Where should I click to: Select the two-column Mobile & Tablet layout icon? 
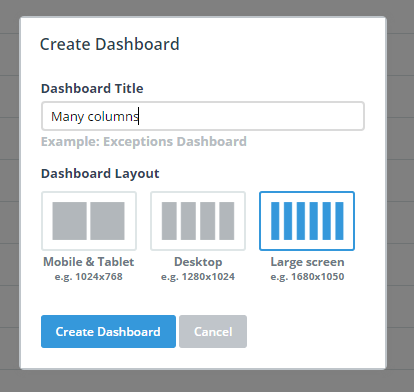tap(89, 221)
